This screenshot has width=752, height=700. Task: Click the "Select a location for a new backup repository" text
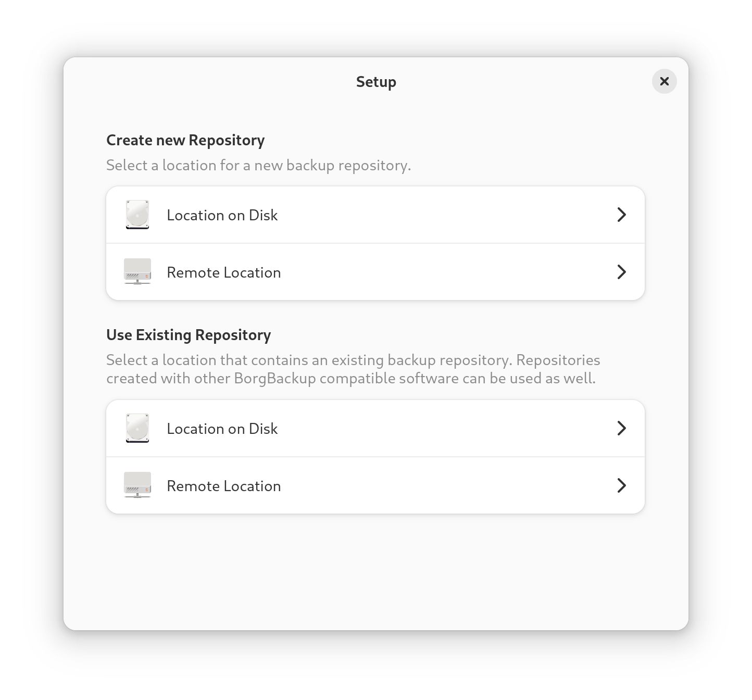258,166
